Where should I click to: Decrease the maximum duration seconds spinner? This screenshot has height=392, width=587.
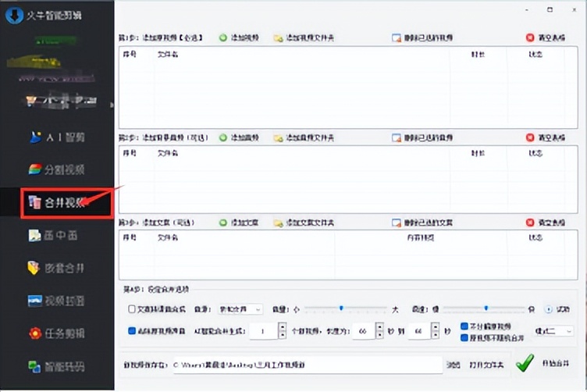point(435,335)
